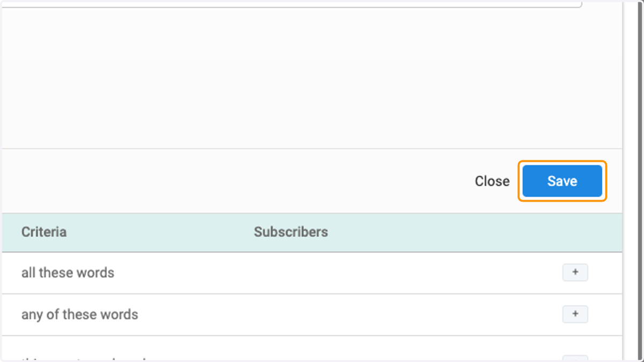The image size is (644, 362).
Task: Save the changes with the blue button
Action: point(562,181)
